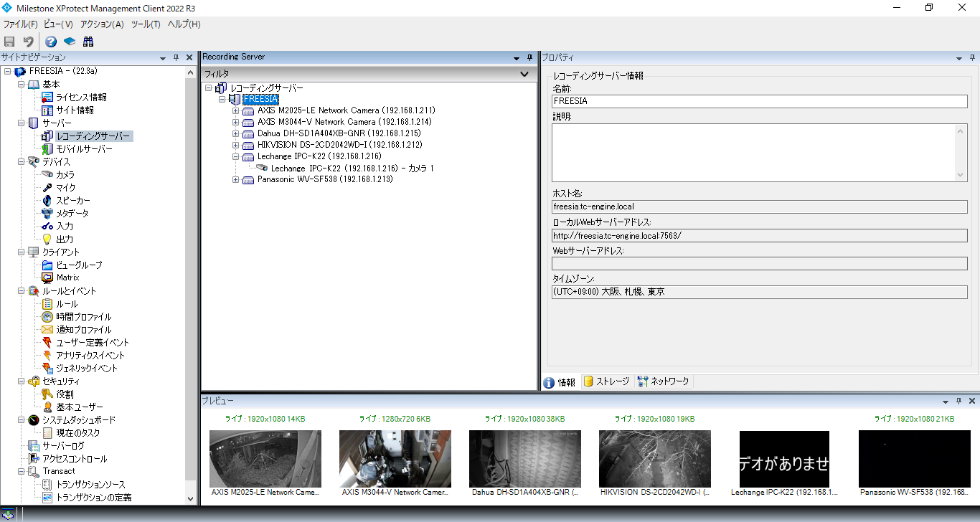Select サイト情報 icon in navigation
The height and width of the screenshot is (522, 980).
click(47, 110)
